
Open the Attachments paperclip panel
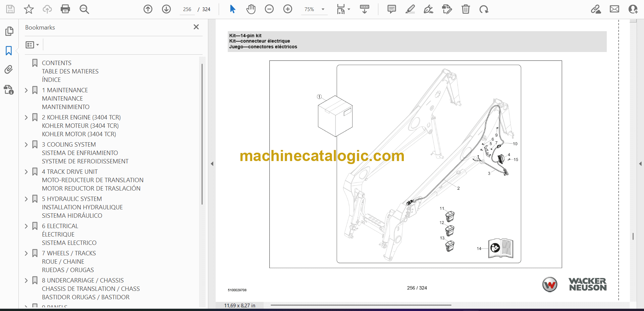[9, 69]
